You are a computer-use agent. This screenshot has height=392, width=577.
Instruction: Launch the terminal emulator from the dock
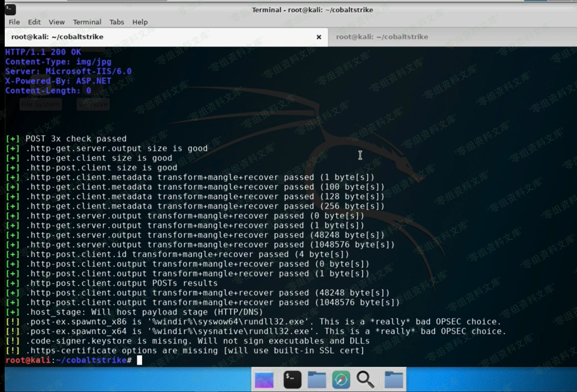pos(292,380)
